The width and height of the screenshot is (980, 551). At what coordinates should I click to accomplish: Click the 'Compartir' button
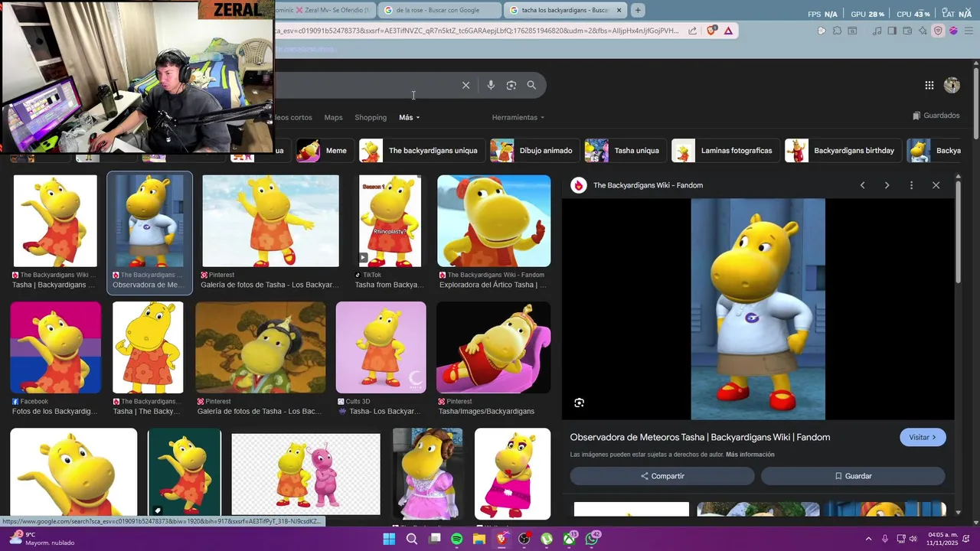(x=662, y=476)
